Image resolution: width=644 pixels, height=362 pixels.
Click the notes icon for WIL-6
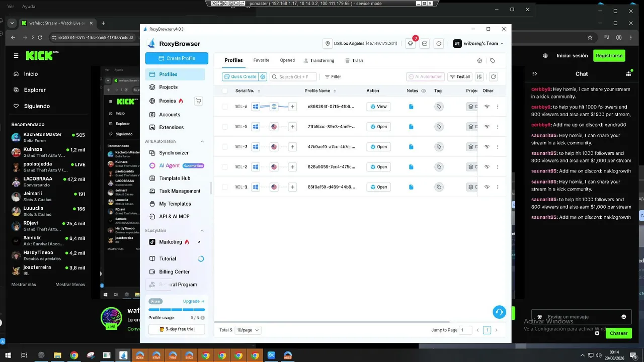[411, 107]
